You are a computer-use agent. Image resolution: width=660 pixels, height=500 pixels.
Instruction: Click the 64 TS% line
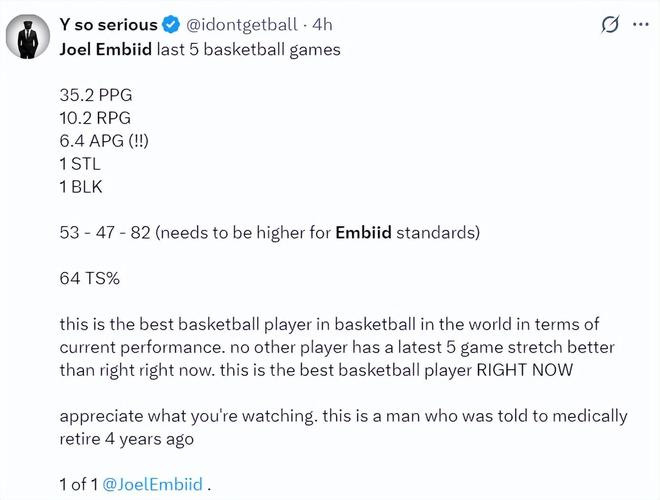coord(89,279)
